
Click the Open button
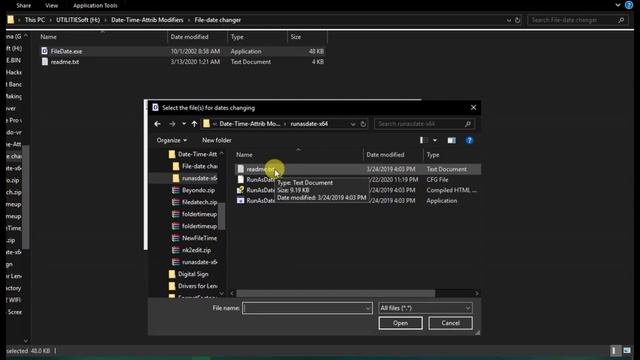tap(400, 323)
